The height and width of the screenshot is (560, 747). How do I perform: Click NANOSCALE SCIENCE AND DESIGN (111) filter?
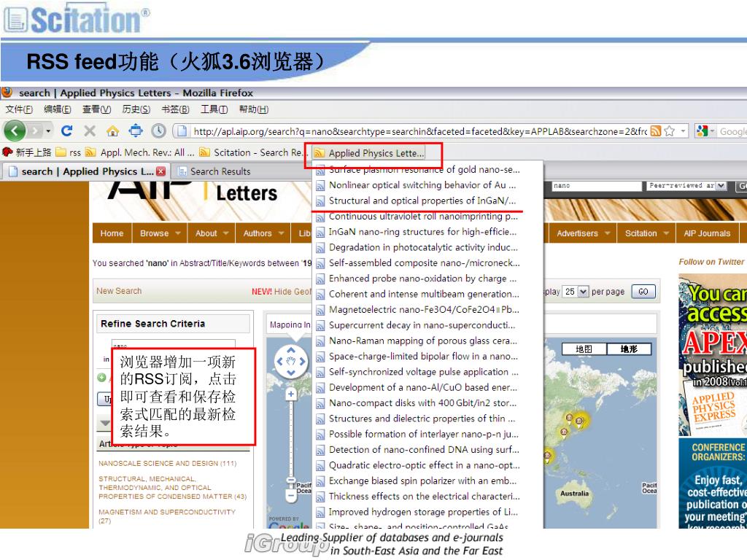click(167, 463)
